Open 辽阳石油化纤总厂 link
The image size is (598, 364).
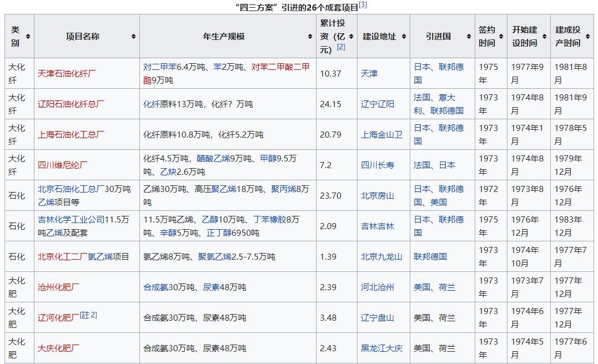[71, 104]
